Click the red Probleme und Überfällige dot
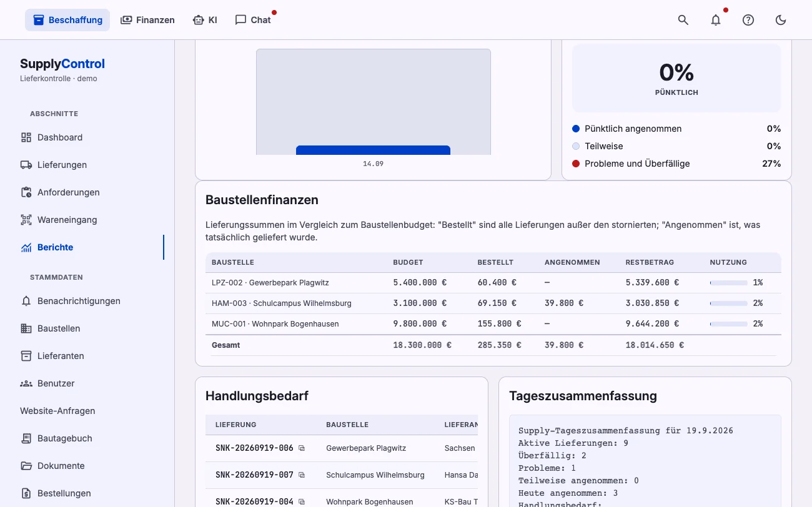 (576, 164)
